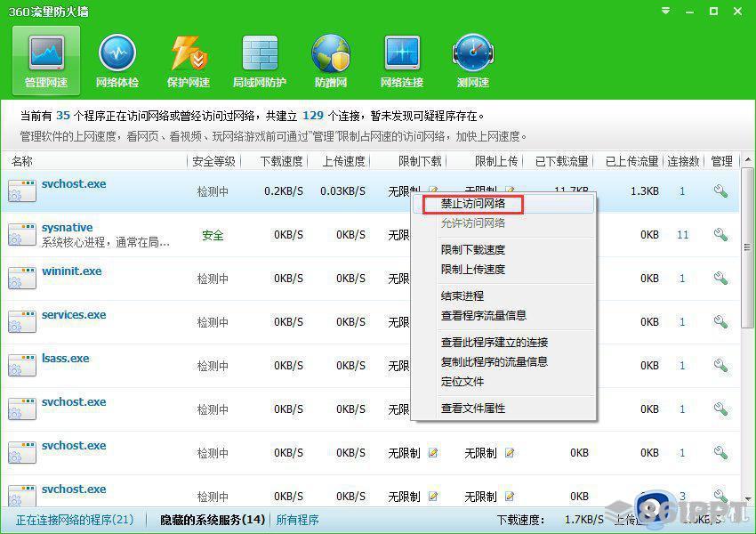Image resolution: width=756 pixels, height=534 pixels.
Task: Select 查看程序流量信息 menu entry
Action: pyautogui.click(x=484, y=315)
